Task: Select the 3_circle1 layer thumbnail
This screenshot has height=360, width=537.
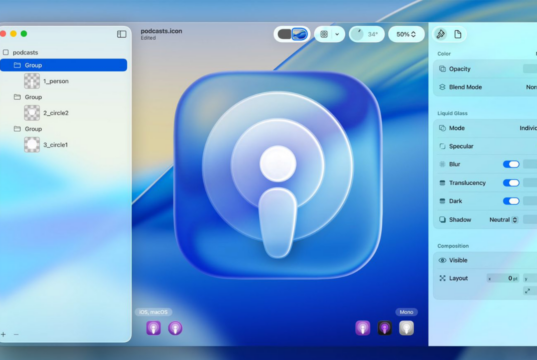Action: point(32,145)
